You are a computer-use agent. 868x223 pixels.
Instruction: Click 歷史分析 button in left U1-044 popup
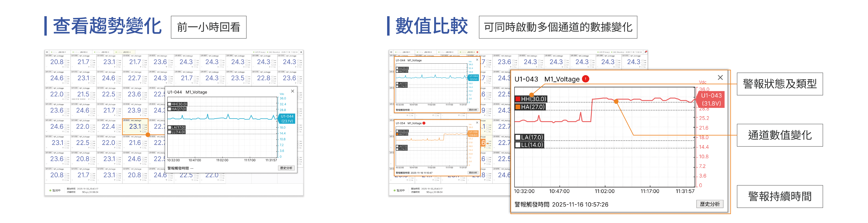(286, 168)
